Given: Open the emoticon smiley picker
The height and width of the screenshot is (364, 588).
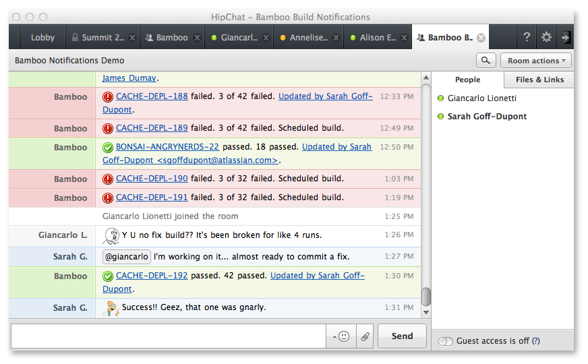Looking at the screenshot, I should point(341,336).
